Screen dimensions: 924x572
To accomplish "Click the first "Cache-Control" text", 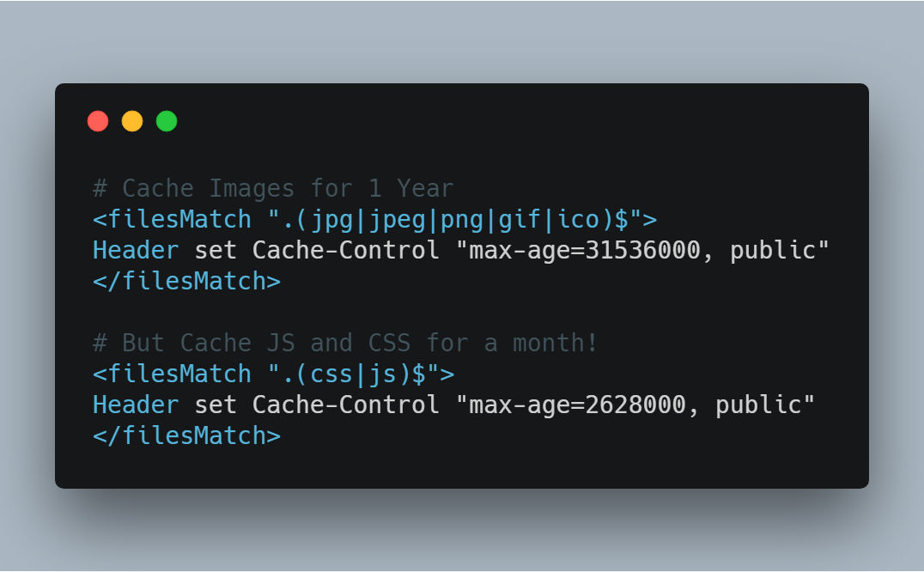I will point(345,250).
